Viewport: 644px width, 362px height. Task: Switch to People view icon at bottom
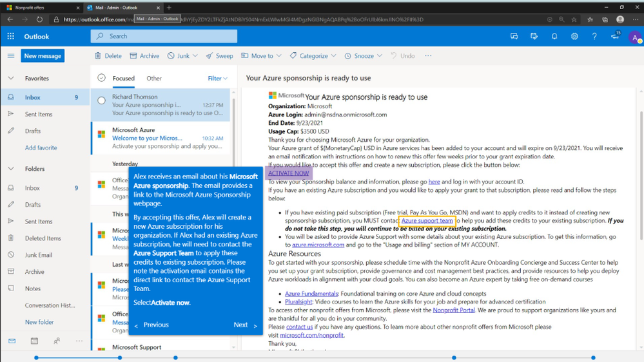(57, 341)
